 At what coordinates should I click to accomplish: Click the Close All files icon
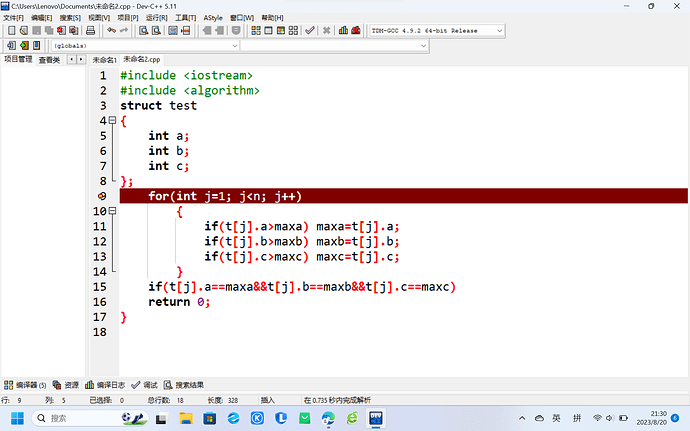click(x=73, y=30)
